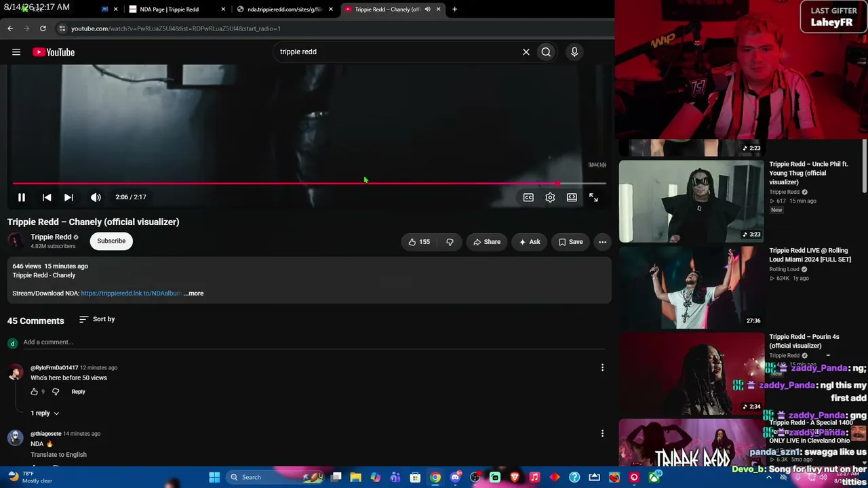View site information icon in address bar
Screen dimensions: 868x488
62,28
